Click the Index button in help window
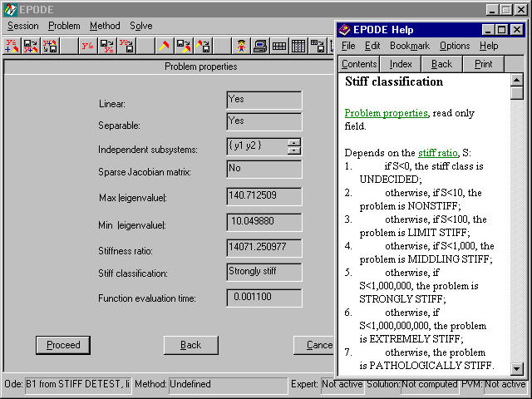 point(401,64)
